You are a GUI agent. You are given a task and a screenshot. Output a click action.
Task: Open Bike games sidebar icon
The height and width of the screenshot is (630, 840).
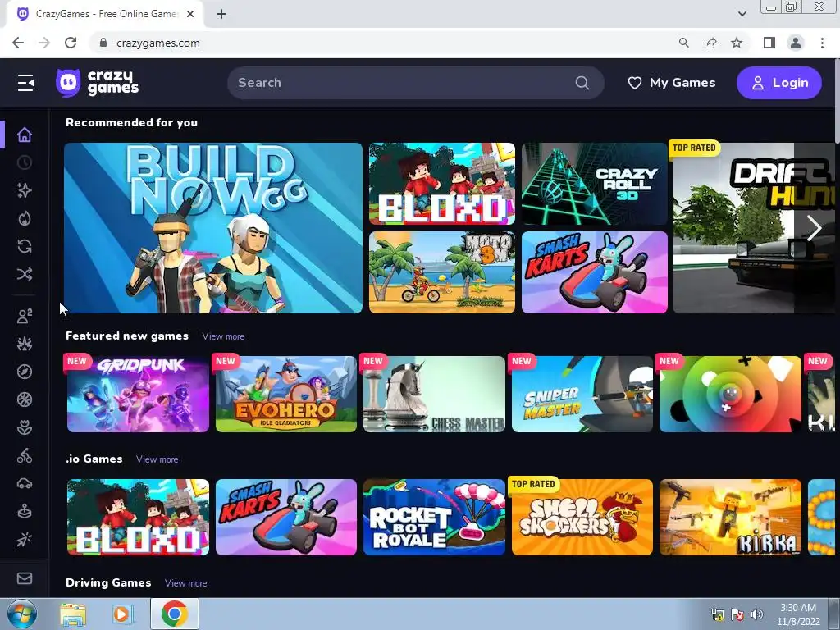point(25,455)
